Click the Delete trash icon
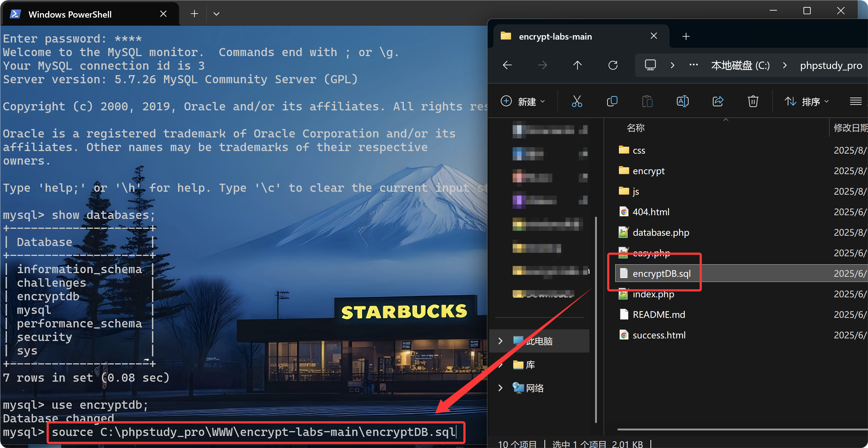Screen dimensions: 868x448 coord(753,101)
